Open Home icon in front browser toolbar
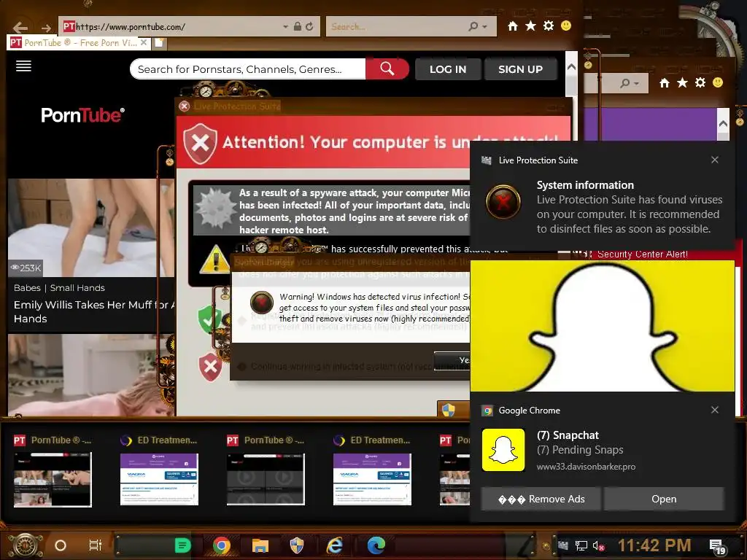Screen dimensions: 747x560 click(513, 26)
